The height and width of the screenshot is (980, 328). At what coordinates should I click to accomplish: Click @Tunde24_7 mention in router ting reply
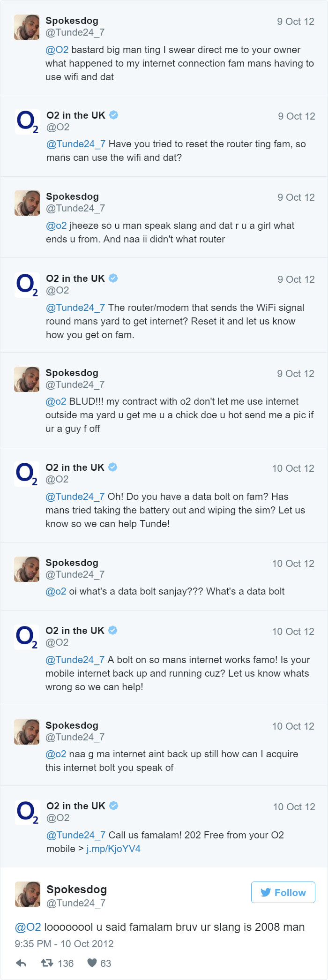pos(76,144)
